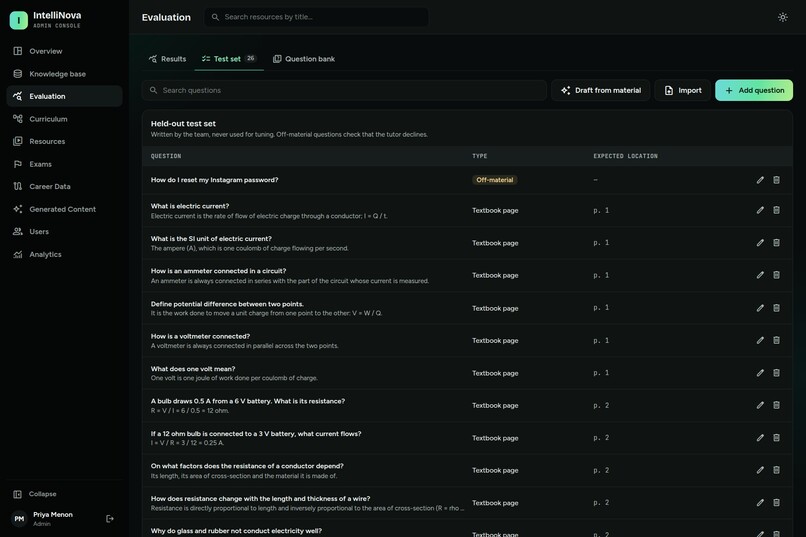Edit the 12 ohm bulb question
The width and height of the screenshot is (806, 537).
760,438
